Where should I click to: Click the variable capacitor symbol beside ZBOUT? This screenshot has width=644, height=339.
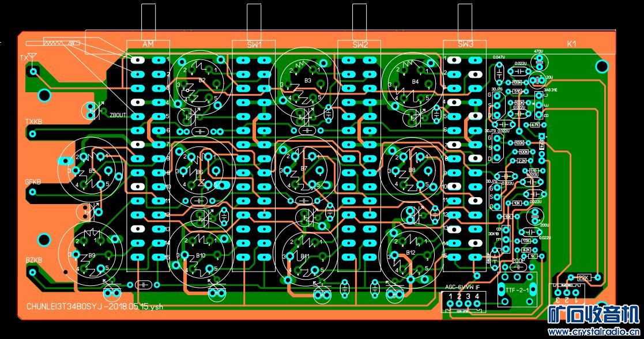click(93, 110)
